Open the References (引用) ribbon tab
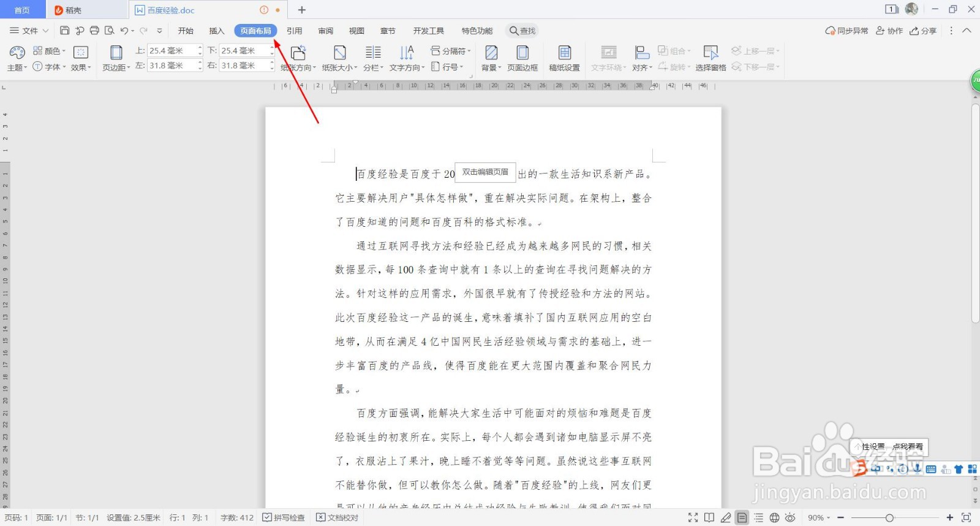 point(295,31)
